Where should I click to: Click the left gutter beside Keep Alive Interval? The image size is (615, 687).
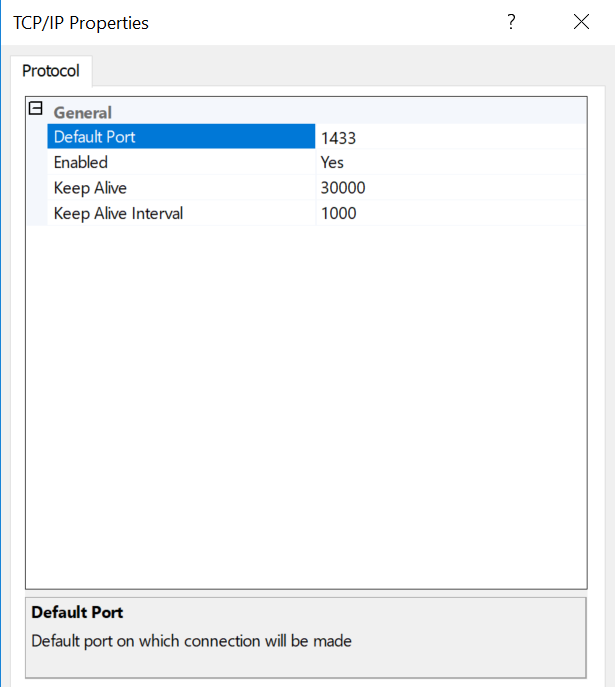tap(37, 213)
